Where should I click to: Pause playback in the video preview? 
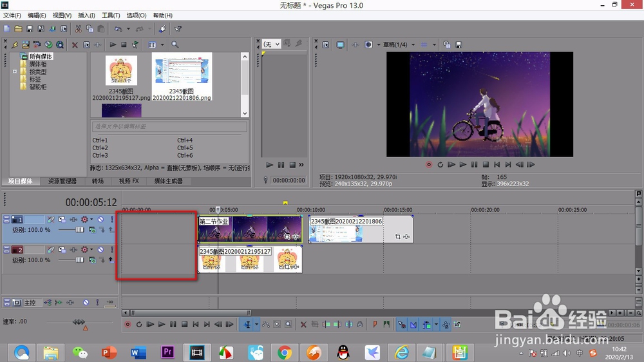click(x=475, y=164)
